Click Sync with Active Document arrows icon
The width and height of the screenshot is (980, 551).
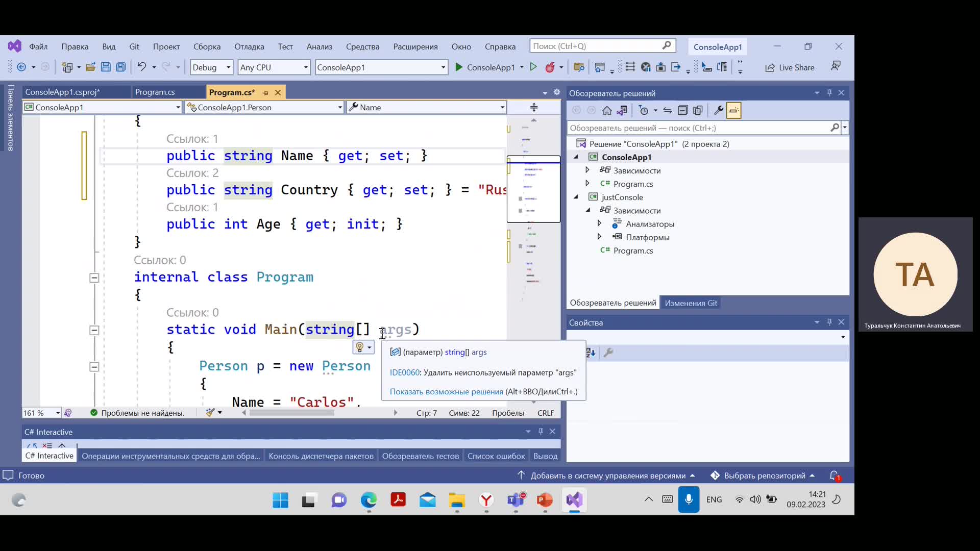click(x=667, y=110)
